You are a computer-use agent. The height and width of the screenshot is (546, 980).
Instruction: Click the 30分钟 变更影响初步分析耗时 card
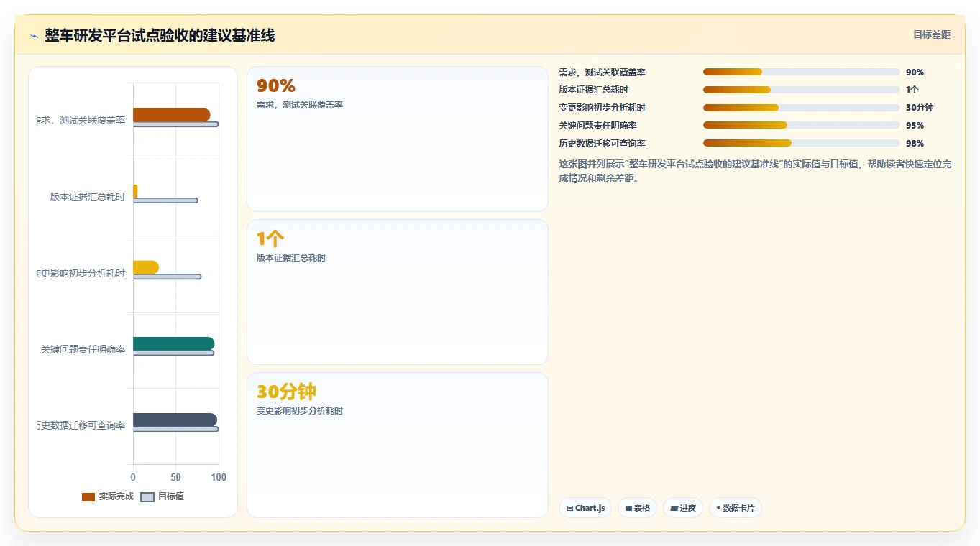(398, 445)
